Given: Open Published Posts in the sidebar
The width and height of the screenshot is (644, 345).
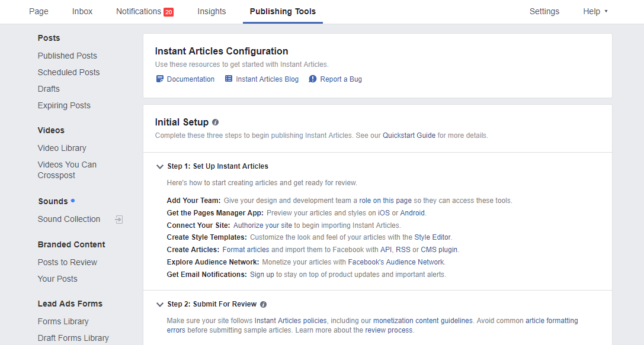Looking at the screenshot, I should coord(68,56).
